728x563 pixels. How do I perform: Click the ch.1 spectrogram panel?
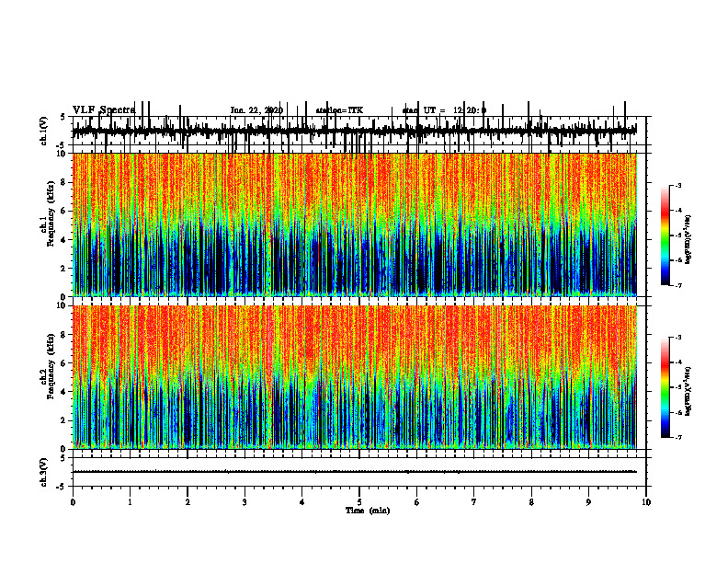coord(355,224)
